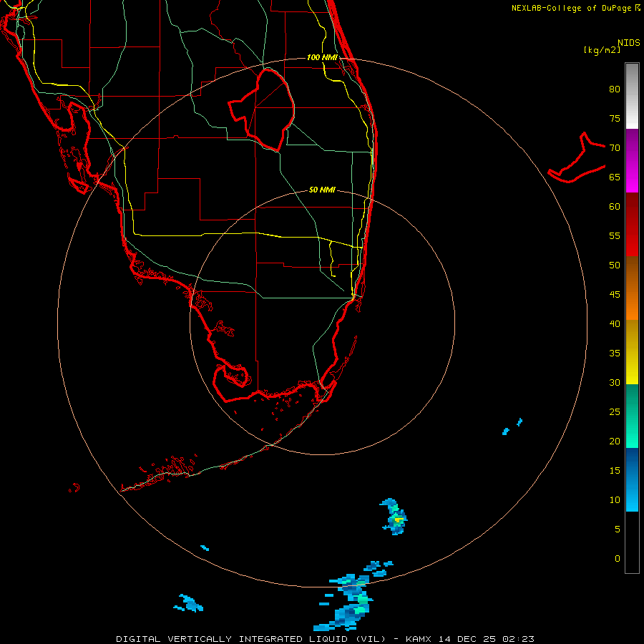Click the 70 value on the color scale
Image resolution: width=644 pixels, height=644 pixels.
(x=615, y=148)
